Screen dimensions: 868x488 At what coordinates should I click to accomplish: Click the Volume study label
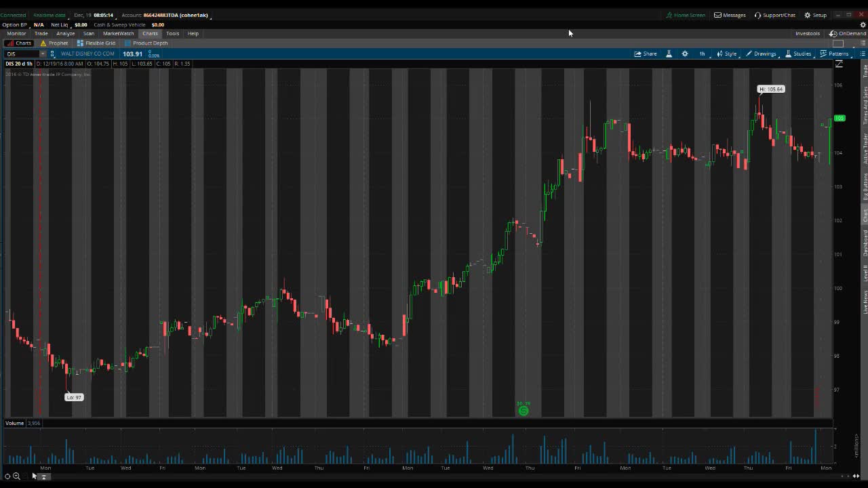point(14,423)
